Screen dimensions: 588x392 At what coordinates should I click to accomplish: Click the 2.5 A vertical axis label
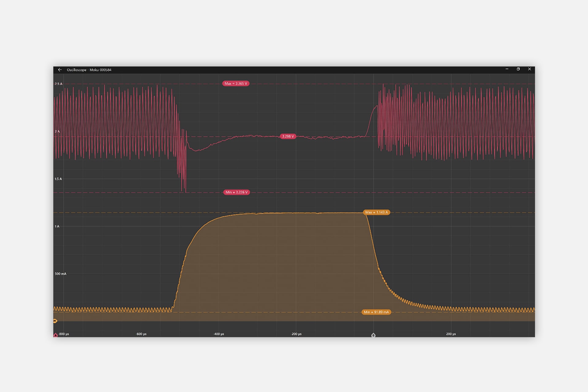58,84
